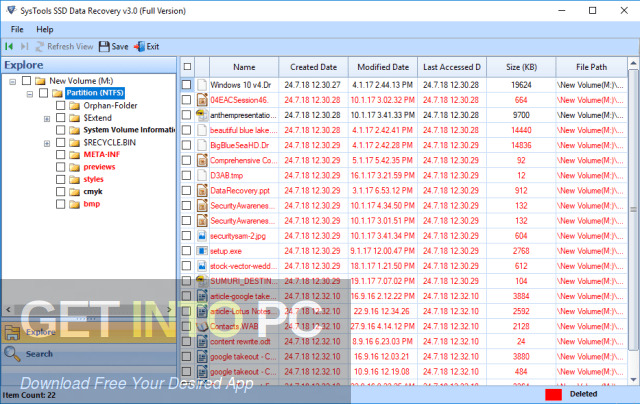Click the Save floppy disk icon

(104, 47)
